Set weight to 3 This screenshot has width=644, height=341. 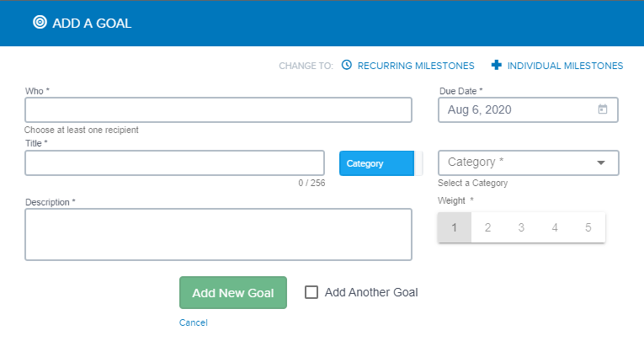pyautogui.click(x=521, y=227)
